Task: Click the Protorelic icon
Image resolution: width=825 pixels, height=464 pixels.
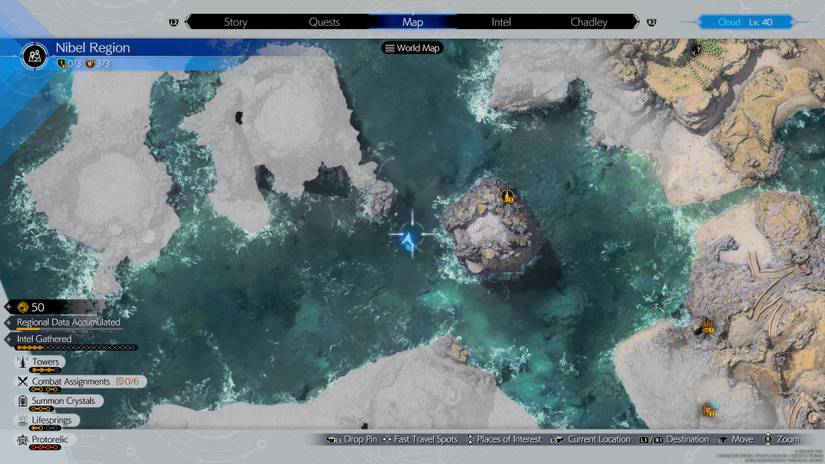Action: point(22,439)
